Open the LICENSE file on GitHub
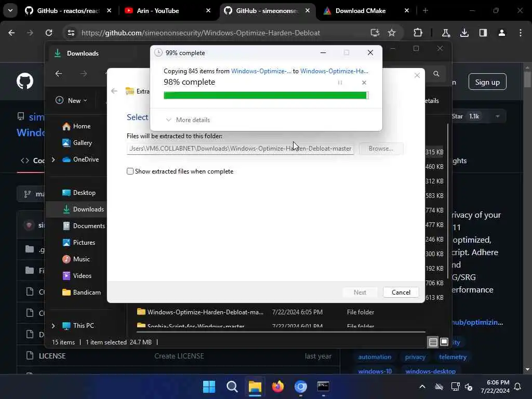The height and width of the screenshot is (399, 532). 52,356
